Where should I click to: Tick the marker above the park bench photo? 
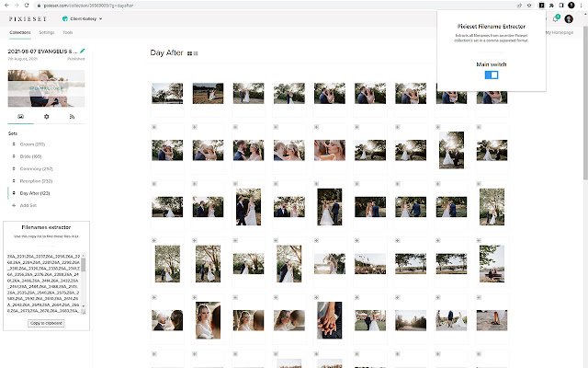click(x=479, y=241)
